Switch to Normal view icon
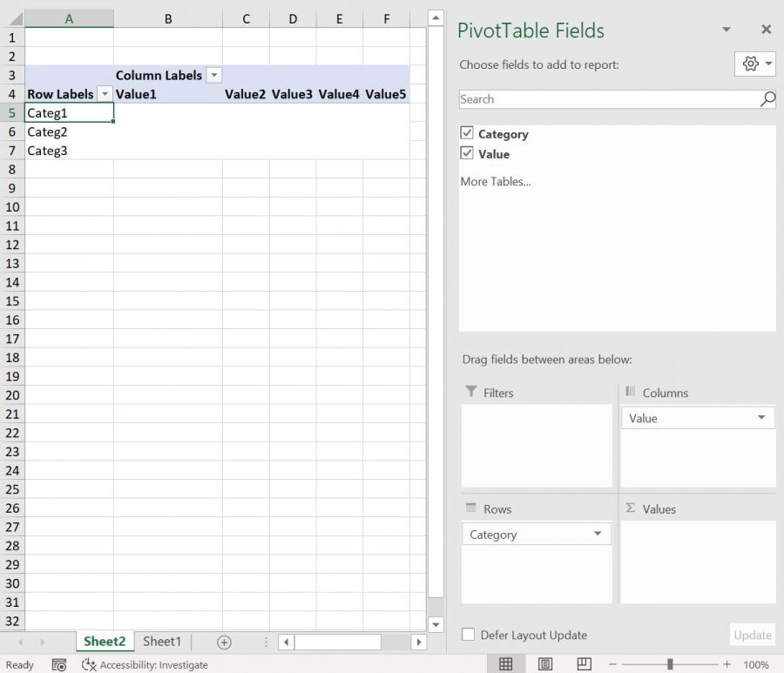 (x=505, y=664)
